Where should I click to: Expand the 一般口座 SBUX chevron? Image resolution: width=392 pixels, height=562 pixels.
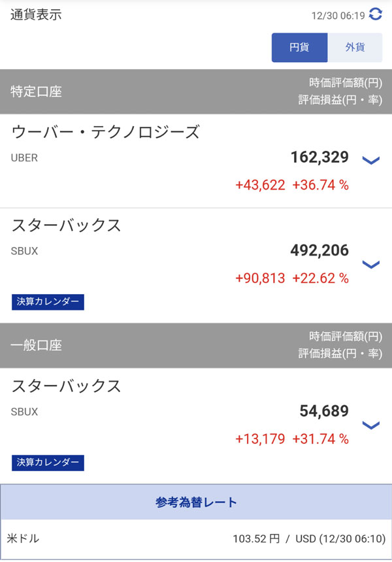(370, 425)
